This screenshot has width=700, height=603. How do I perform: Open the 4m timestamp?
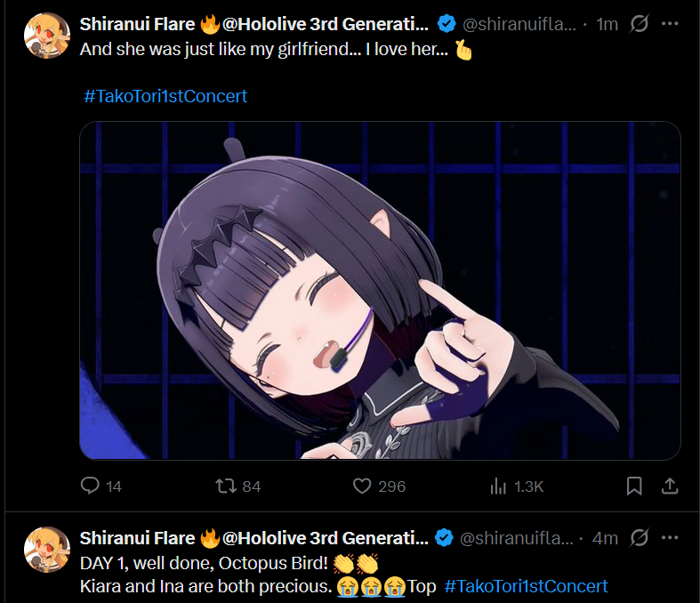click(605, 538)
